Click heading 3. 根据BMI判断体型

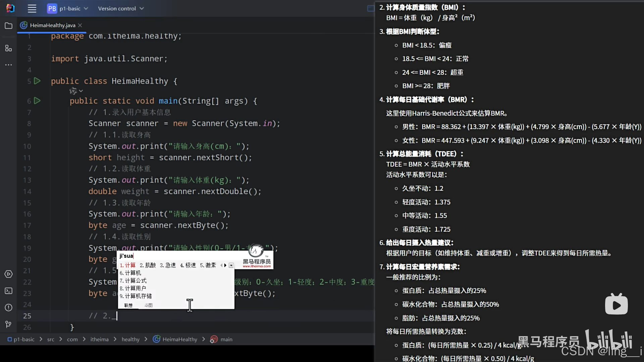[409, 32]
